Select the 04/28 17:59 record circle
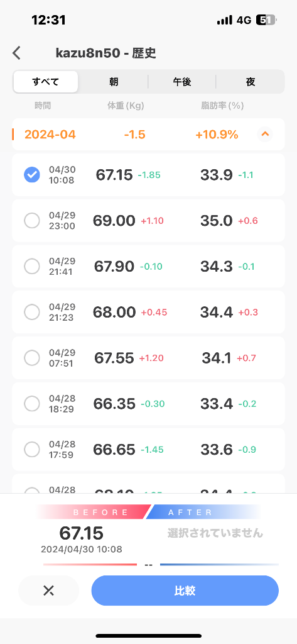The height and width of the screenshot is (644, 297). point(32,449)
